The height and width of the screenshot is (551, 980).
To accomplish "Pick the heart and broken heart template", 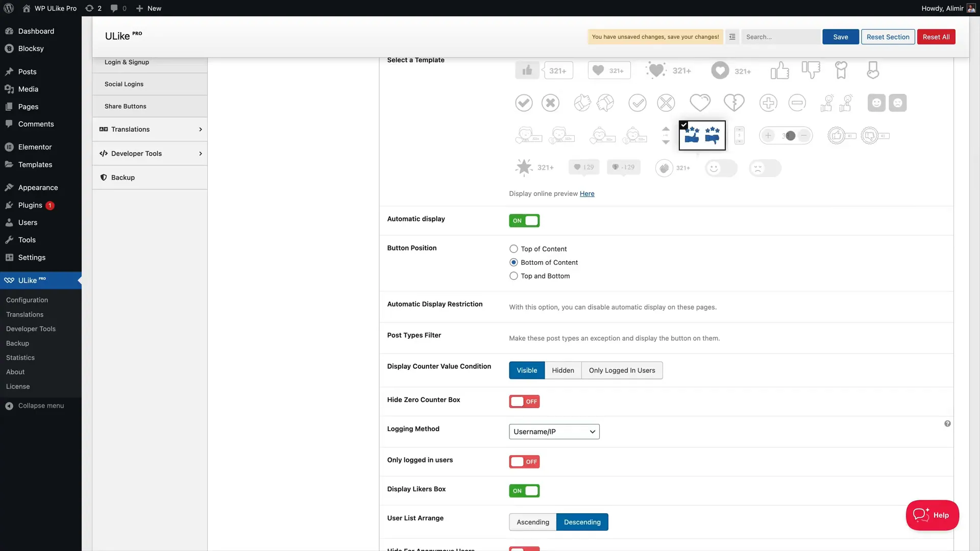I will tap(717, 103).
